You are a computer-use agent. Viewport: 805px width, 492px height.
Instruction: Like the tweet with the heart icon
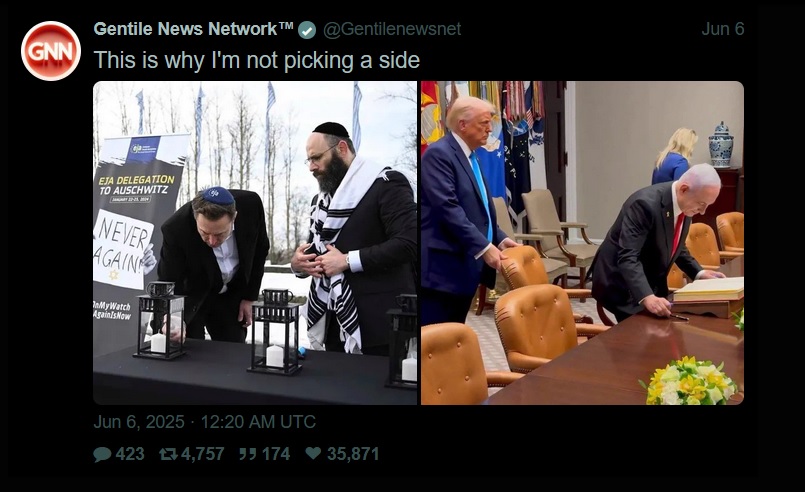(x=313, y=453)
